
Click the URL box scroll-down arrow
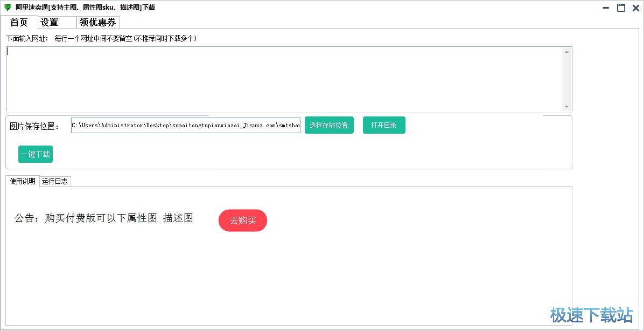coord(567,107)
